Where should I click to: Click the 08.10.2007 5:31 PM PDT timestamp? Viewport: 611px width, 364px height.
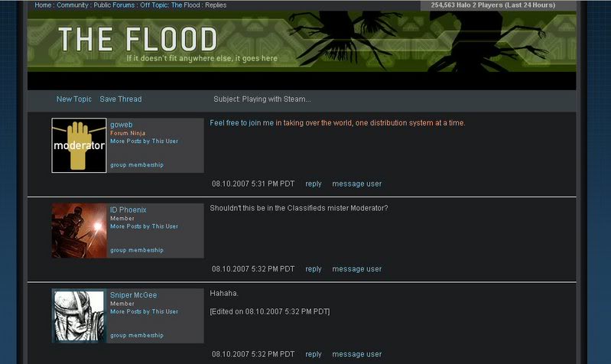[253, 184]
